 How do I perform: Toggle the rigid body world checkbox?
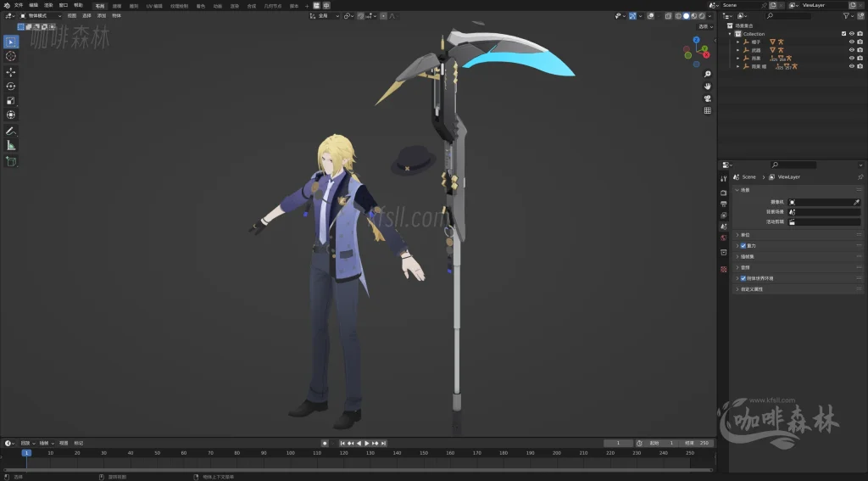point(743,278)
